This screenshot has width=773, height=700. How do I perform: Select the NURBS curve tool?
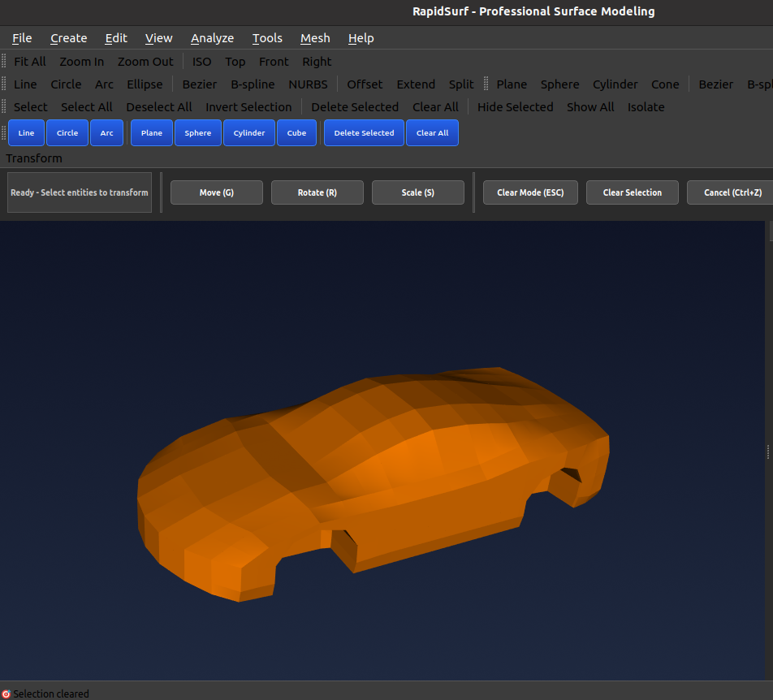[308, 84]
